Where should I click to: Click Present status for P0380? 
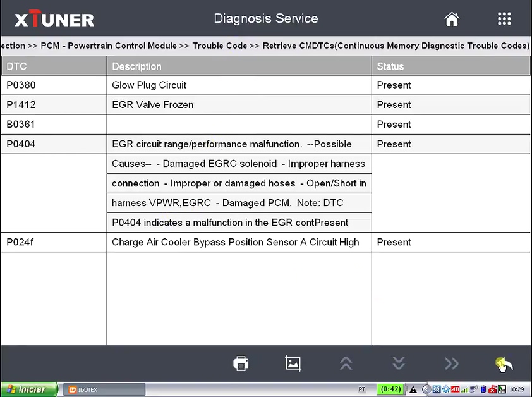(394, 85)
